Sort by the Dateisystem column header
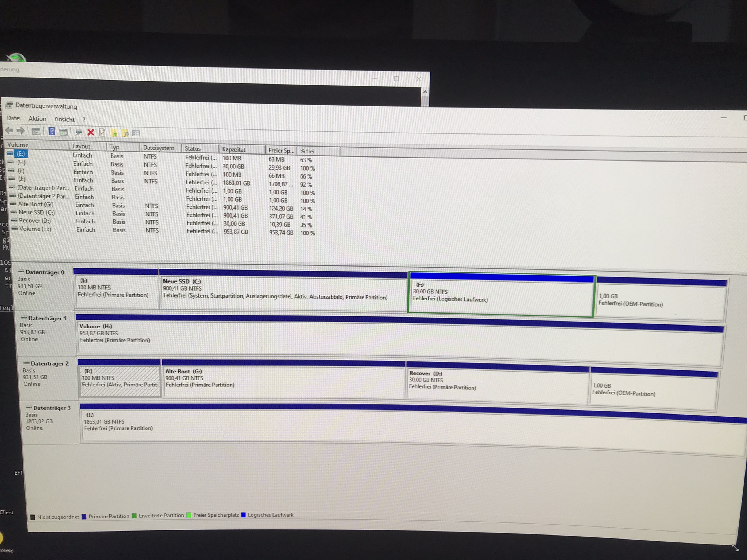Screen dimensions: 747x560 [x=158, y=148]
